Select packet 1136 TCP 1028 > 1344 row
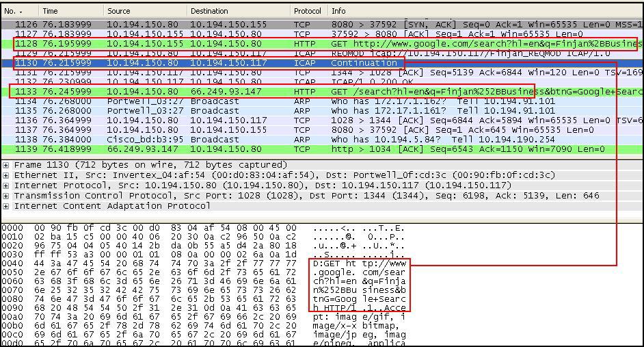 coord(205,120)
